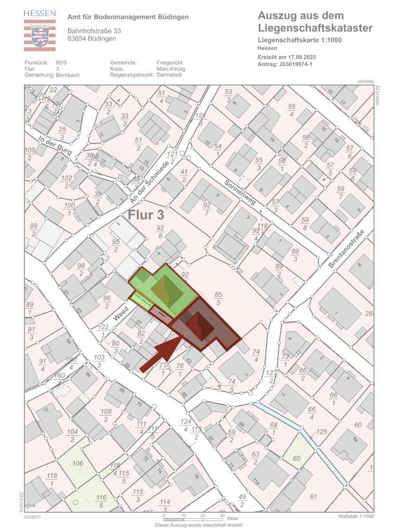This screenshot has width=399, height=532.
Task: Click parcel label 96/2
Action: [x=107, y=302]
